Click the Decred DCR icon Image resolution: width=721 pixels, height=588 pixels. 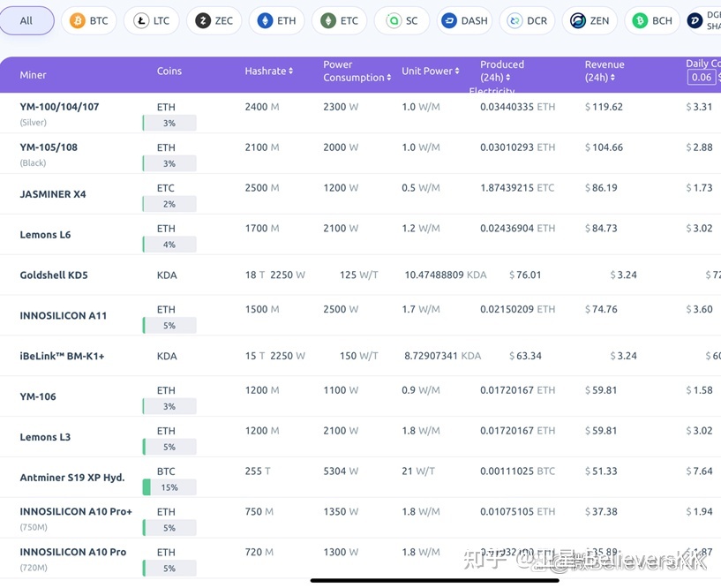515,20
